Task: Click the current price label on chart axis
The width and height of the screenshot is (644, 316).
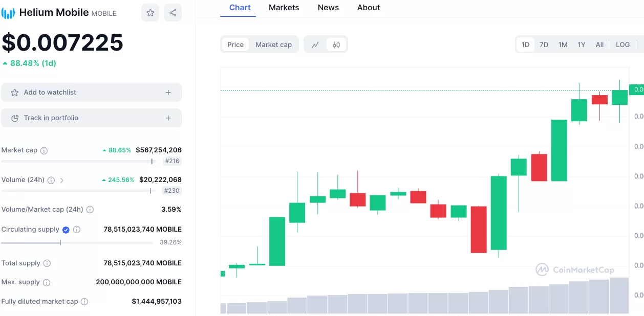Action: pos(636,89)
